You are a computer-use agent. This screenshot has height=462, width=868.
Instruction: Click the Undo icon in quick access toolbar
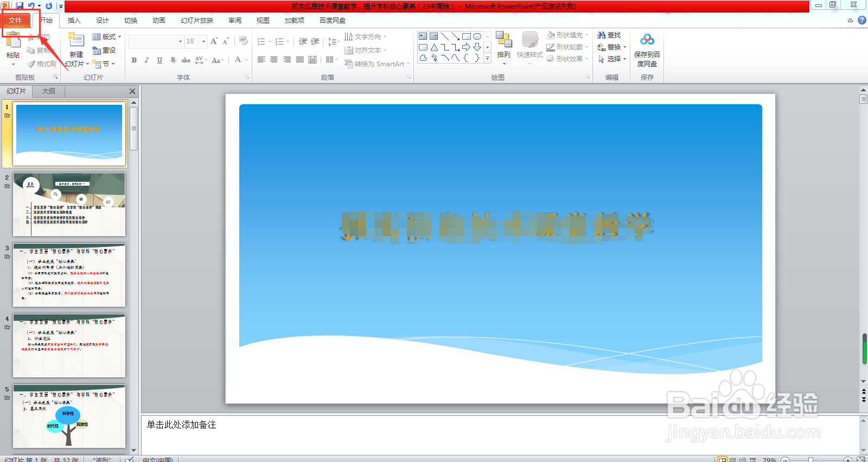coord(31,6)
